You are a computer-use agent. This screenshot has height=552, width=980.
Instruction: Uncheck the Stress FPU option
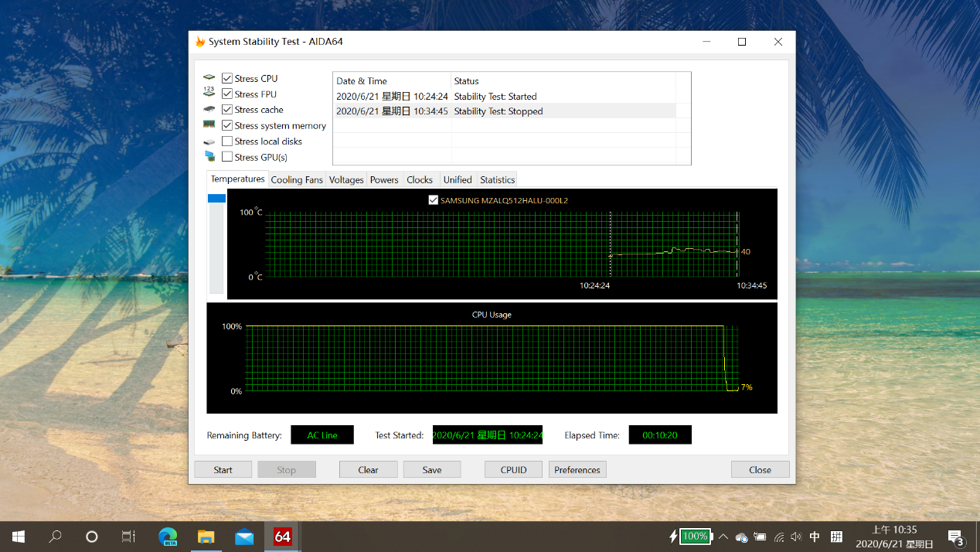pos(227,94)
